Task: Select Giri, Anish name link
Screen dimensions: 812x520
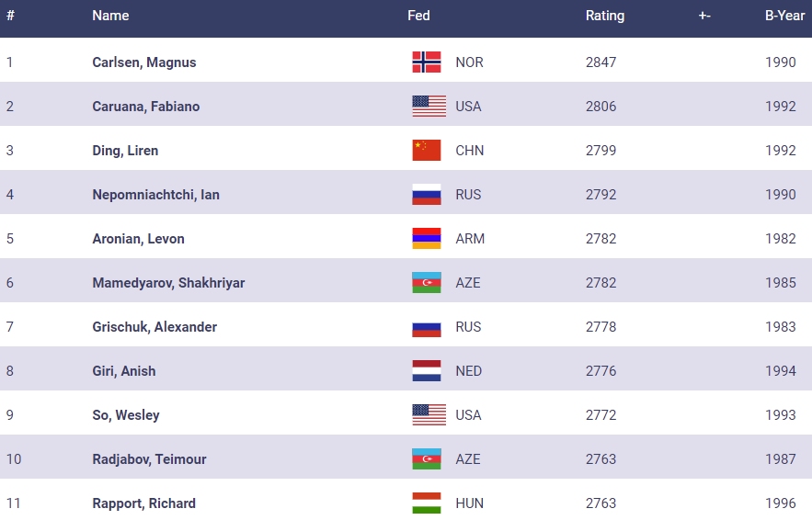Action: click(124, 371)
